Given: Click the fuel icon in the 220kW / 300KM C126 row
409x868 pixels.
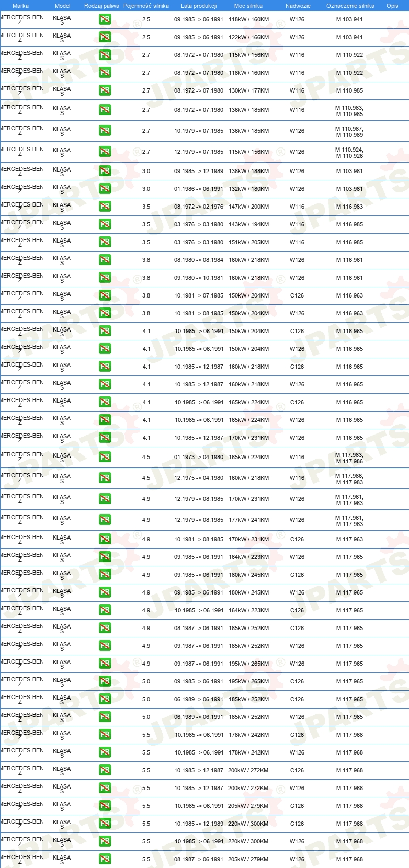Looking at the screenshot, I should pos(105,824).
